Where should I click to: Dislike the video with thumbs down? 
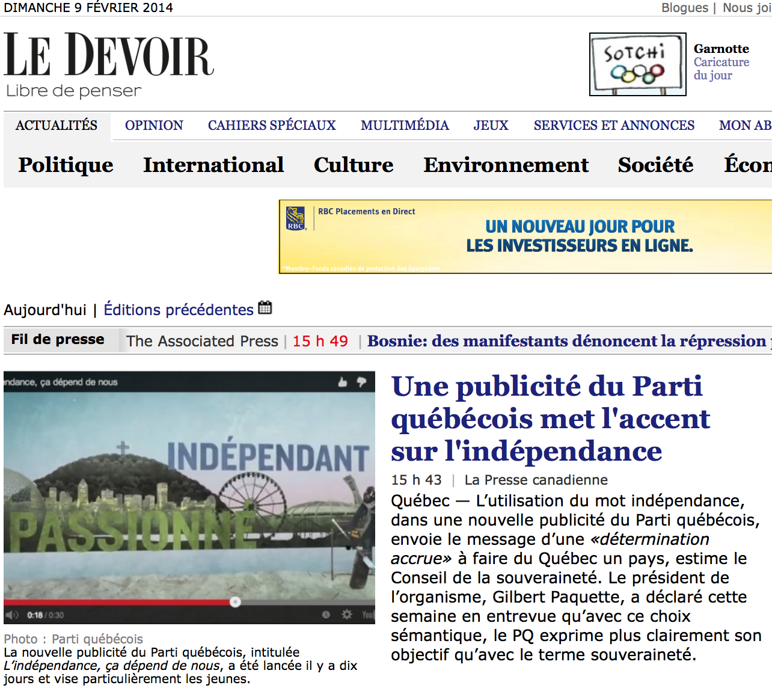point(361,382)
